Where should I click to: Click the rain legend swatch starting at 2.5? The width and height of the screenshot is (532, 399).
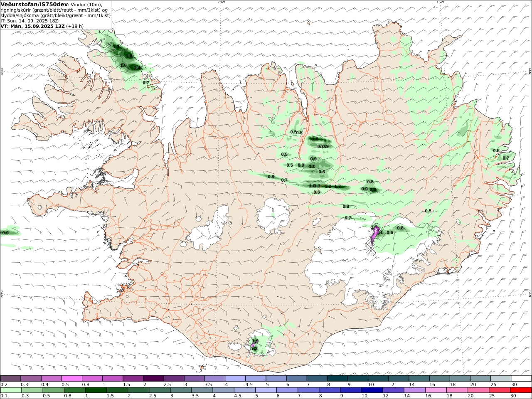[160, 390]
